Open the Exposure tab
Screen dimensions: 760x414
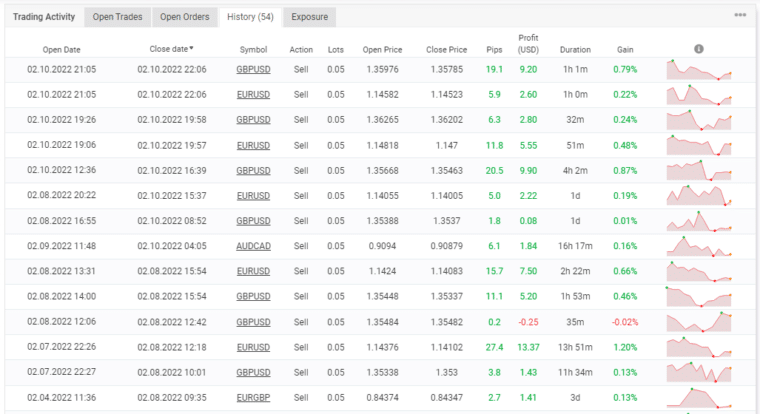[x=310, y=17]
